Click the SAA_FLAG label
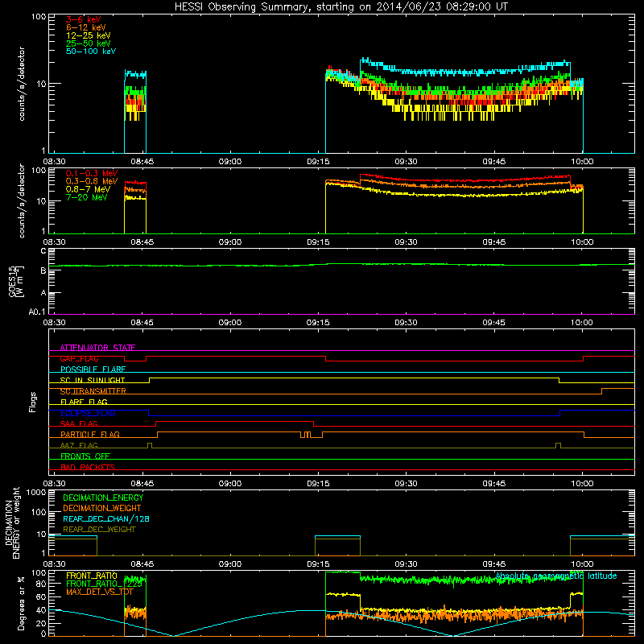 (x=79, y=423)
